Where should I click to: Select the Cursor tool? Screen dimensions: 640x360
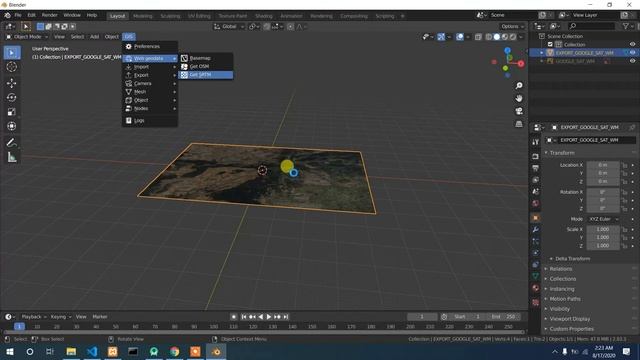pyautogui.click(x=12, y=67)
